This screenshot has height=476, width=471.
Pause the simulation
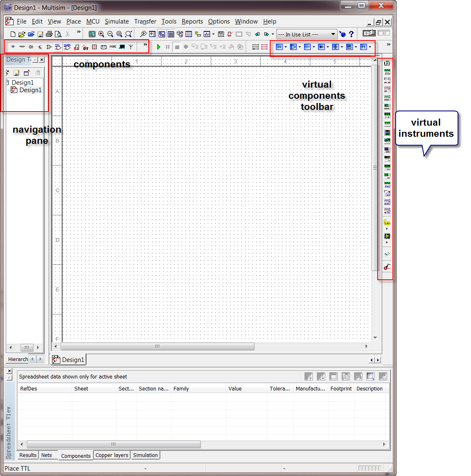point(167,47)
